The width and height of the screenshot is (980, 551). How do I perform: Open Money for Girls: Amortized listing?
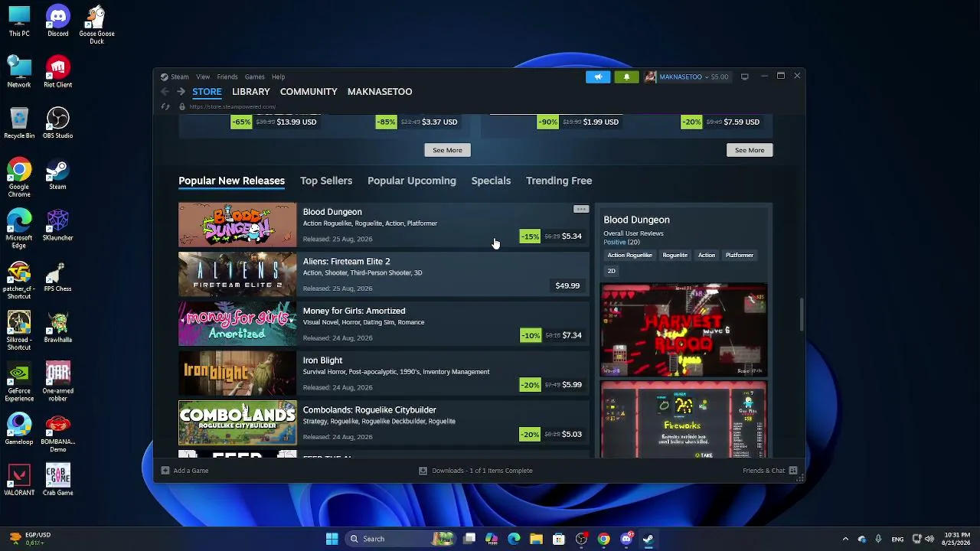384,324
